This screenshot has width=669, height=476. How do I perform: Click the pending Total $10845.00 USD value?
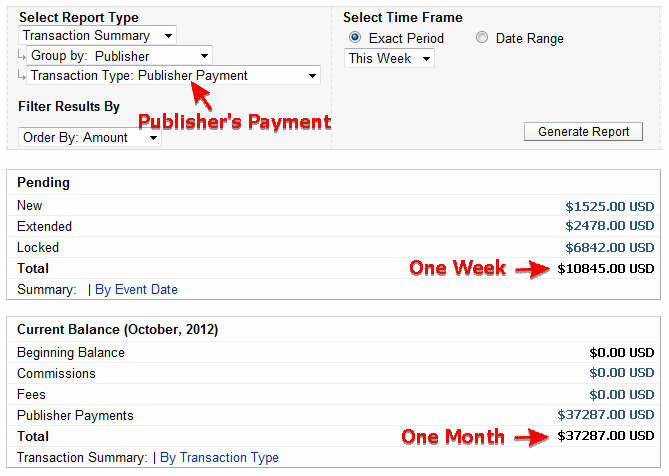click(x=606, y=269)
